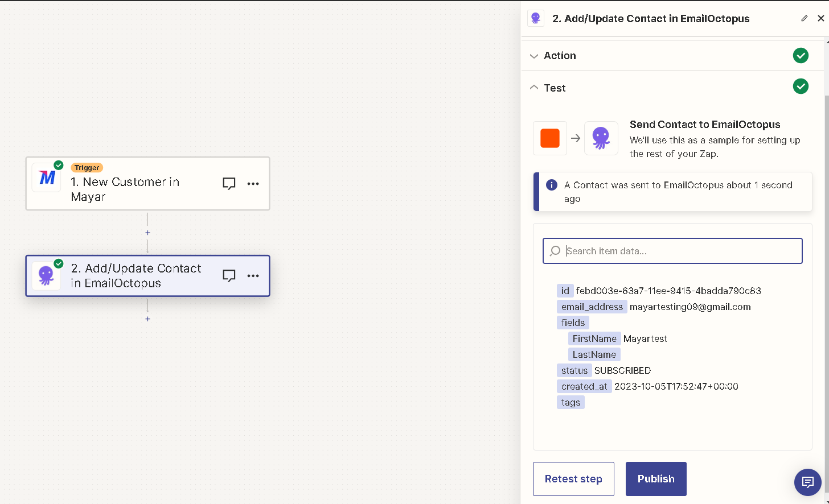Viewport: 829px width, 504px height.
Task: Collapse the Test section
Action: [x=672, y=88]
